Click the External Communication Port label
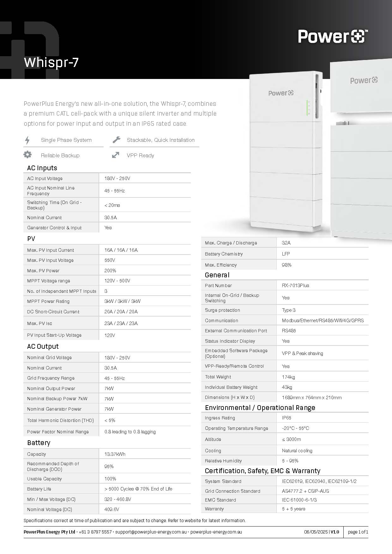 (236, 331)
